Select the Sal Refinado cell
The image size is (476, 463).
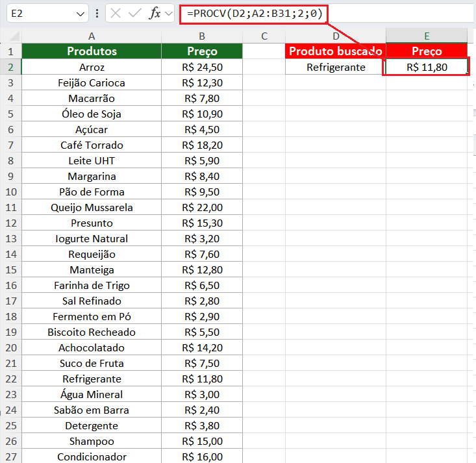coord(92,301)
